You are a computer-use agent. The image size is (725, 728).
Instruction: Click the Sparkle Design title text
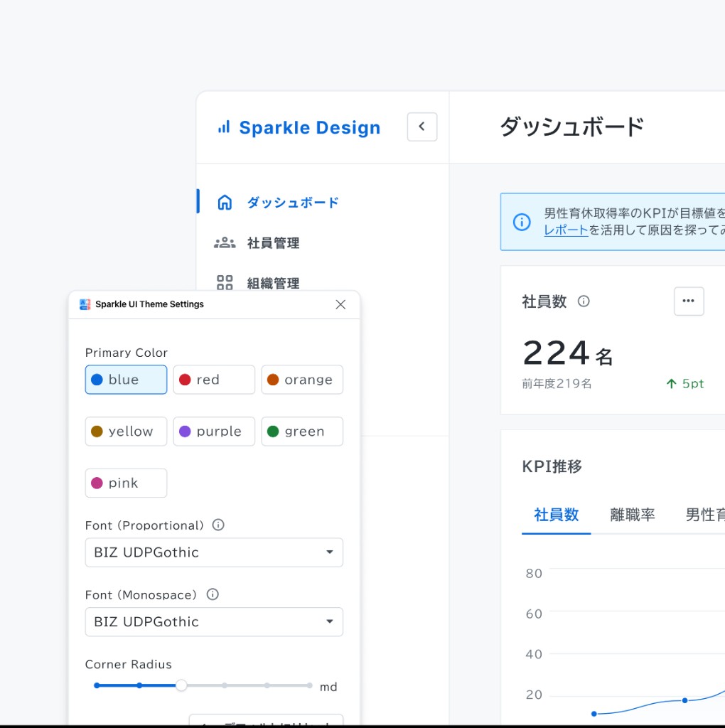310,127
